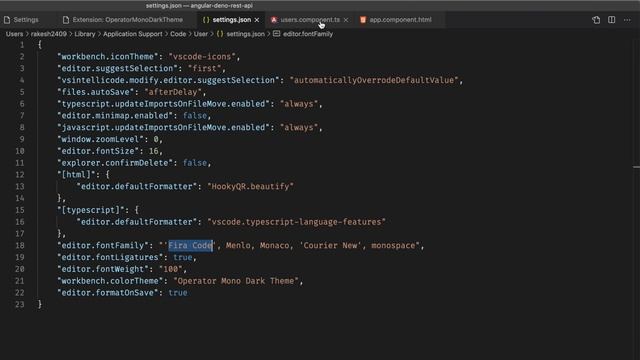Click line number 1 in gutter

(22, 45)
